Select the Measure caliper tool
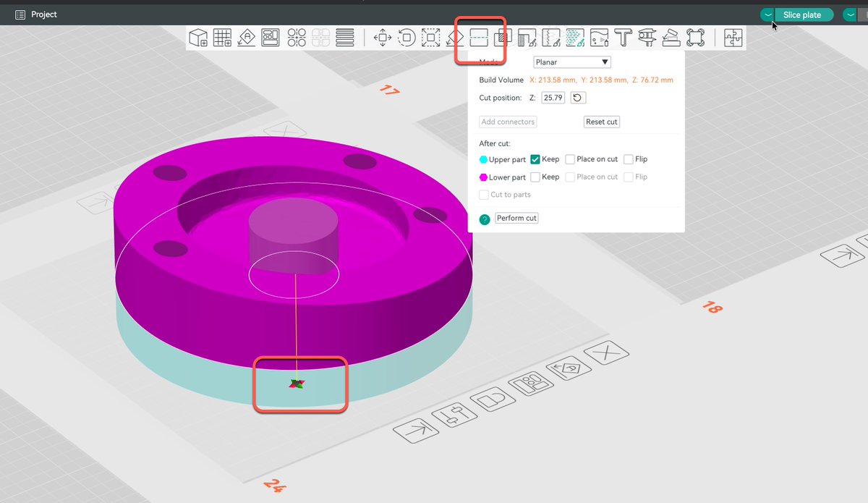Viewport: 868px width, 503px height. click(x=647, y=38)
